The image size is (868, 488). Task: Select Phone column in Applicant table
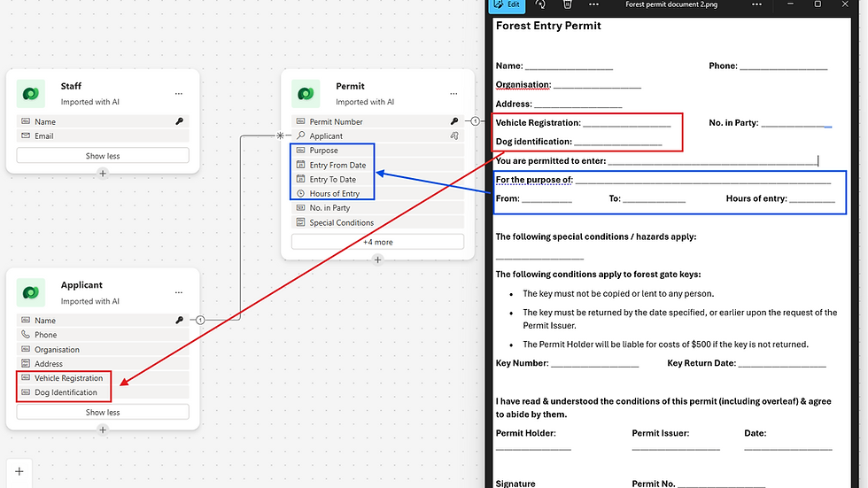point(103,335)
